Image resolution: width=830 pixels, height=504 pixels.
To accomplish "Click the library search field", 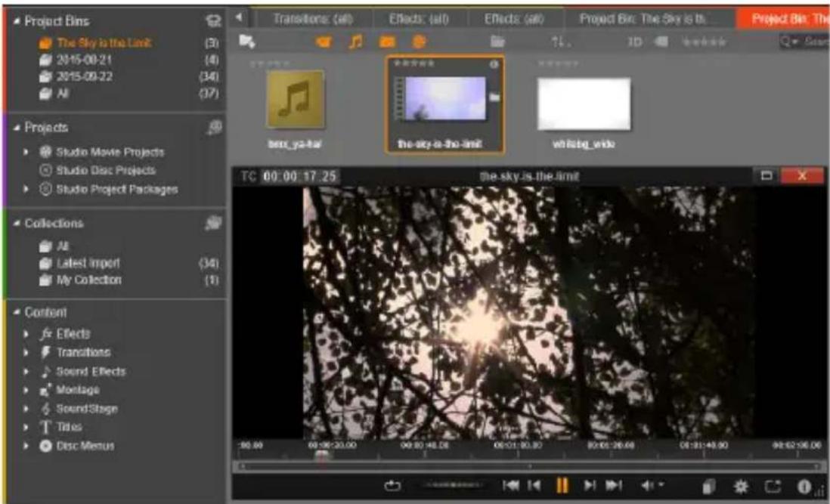I will coord(804,42).
